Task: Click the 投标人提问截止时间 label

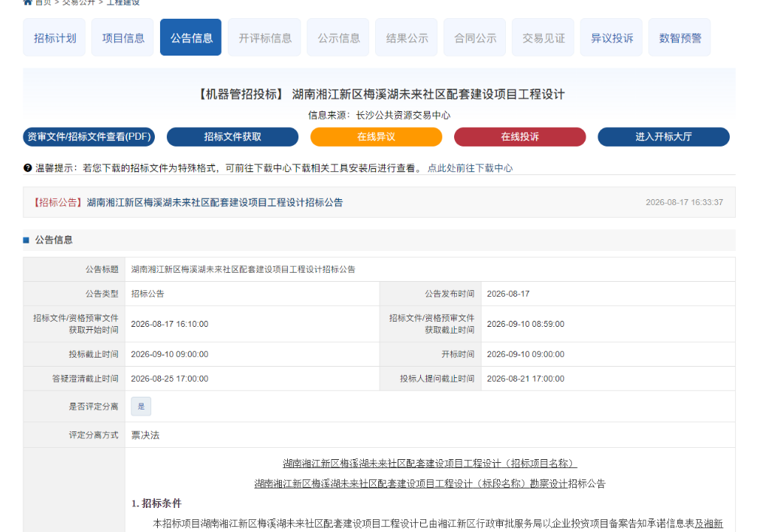Action: [438, 379]
